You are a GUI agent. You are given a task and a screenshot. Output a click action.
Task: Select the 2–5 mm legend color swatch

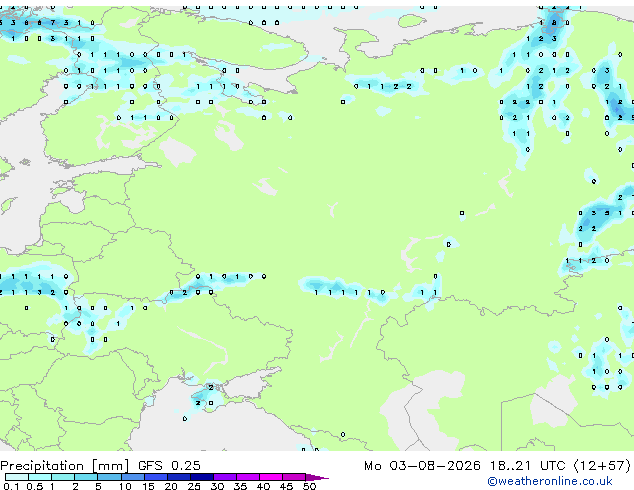(86, 477)
